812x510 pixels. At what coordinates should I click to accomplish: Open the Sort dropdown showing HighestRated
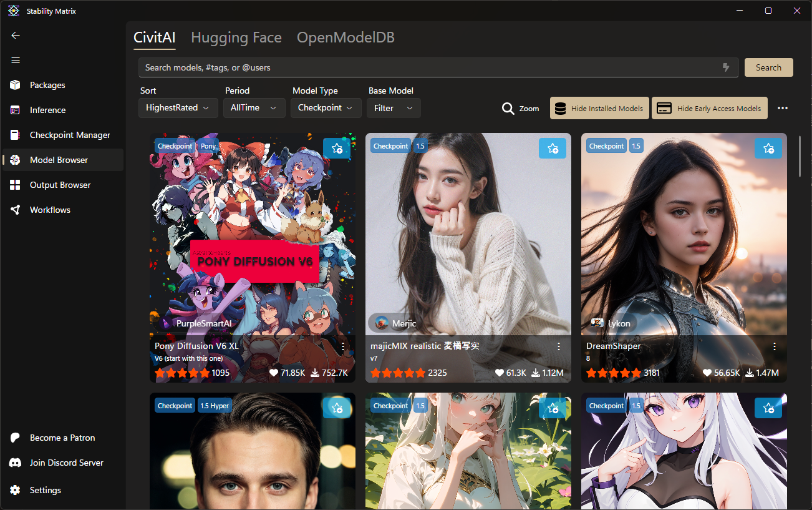tap(178, 108)
